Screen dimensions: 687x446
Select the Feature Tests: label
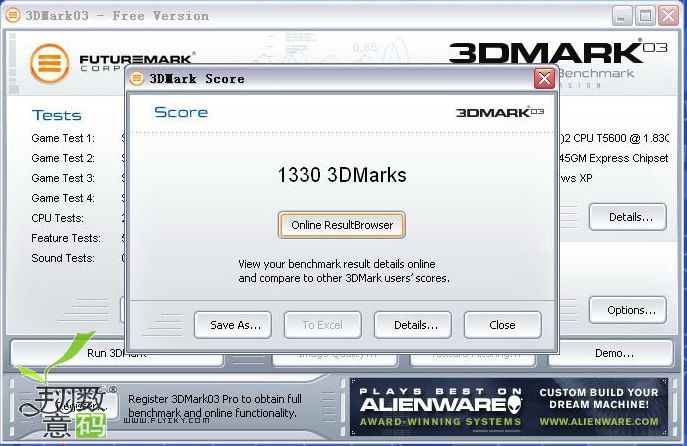[66, 238]
